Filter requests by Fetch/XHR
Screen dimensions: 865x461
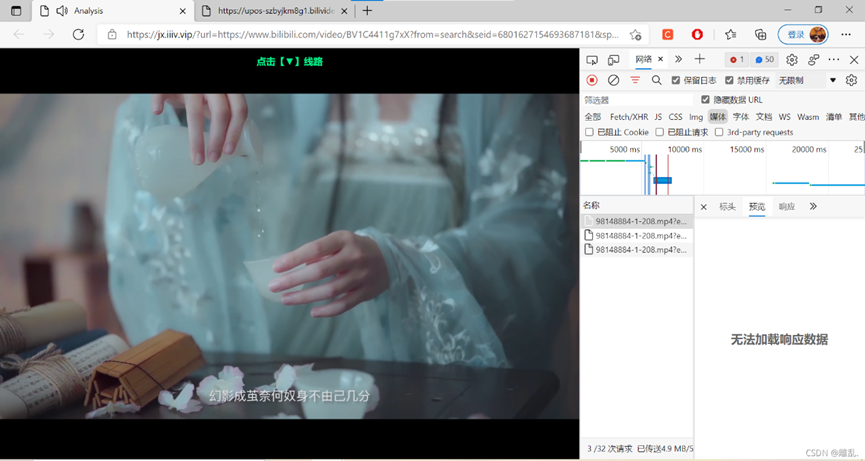pyautogui.click(x=629, y=117)
